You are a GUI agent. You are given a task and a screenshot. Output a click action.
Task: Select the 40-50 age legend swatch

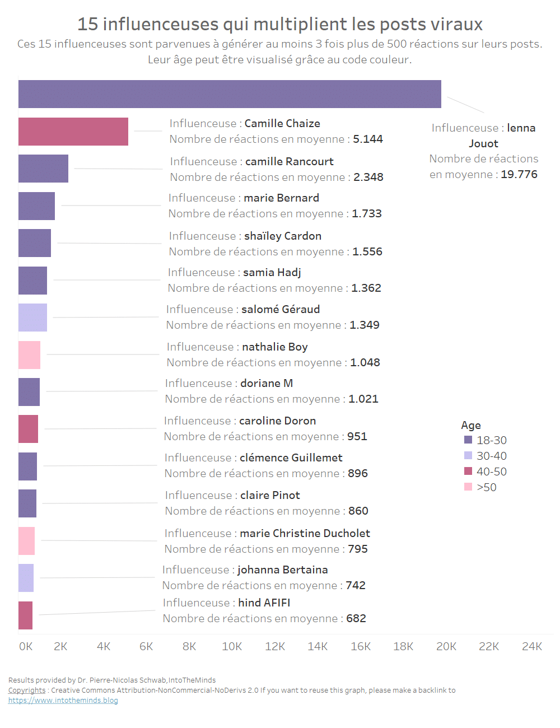coord(468,472)
